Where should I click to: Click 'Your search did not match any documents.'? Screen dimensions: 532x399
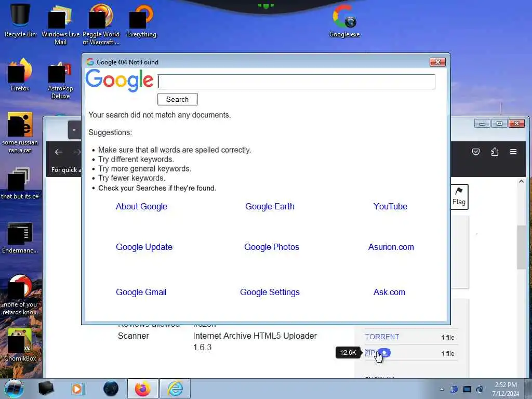(x=159, y=115)
